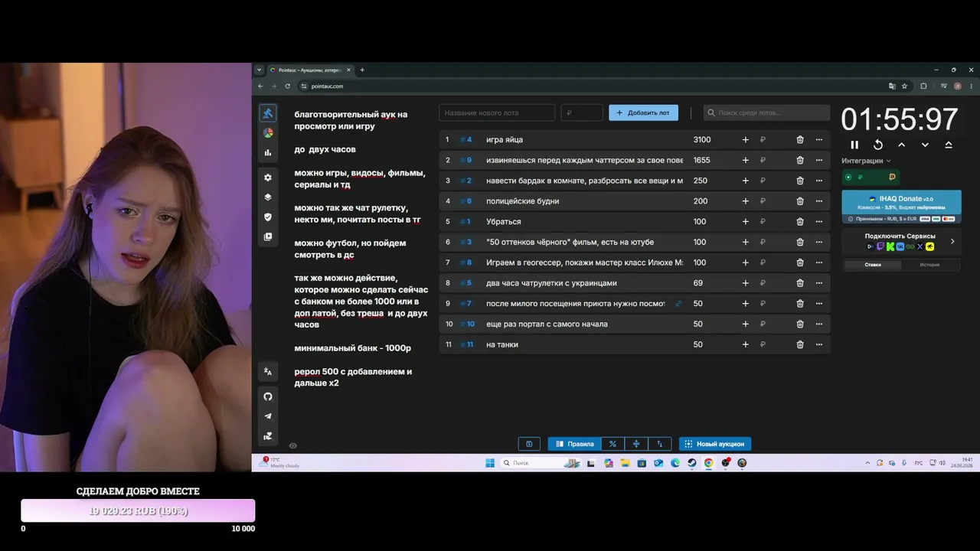This screenshot has height=551, width=980.
Task: Open a new browser tab
Action: pyautogui.click(x=362, y=70)
